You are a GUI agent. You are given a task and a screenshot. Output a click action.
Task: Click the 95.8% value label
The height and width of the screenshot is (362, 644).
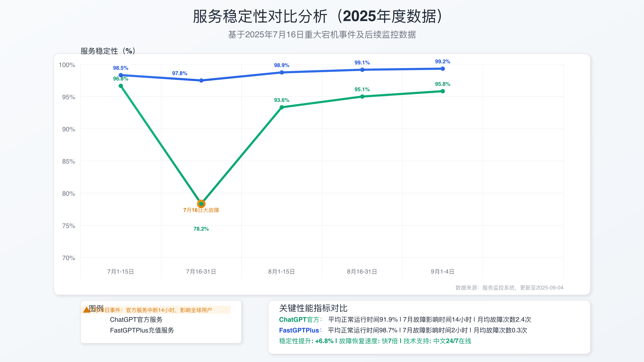443,84
